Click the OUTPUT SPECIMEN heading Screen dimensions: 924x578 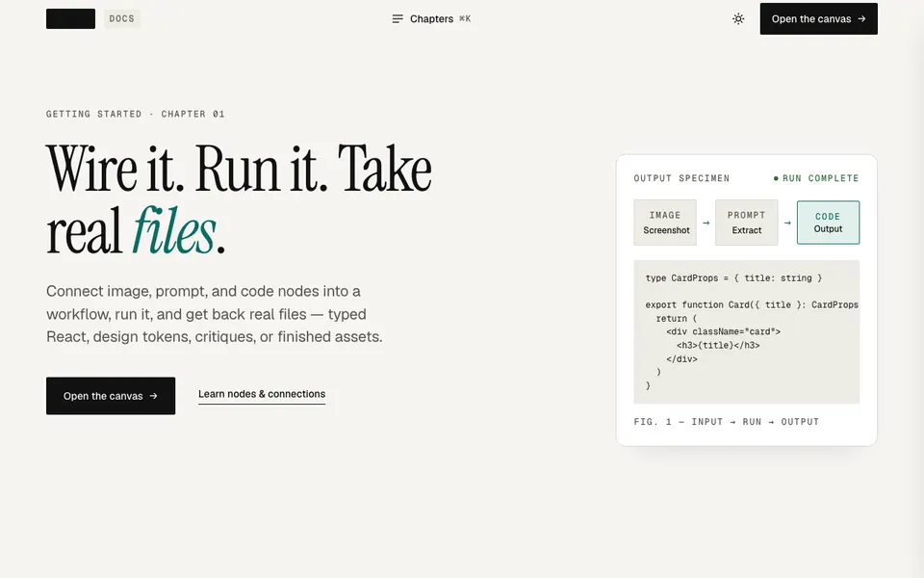(681, 178)
